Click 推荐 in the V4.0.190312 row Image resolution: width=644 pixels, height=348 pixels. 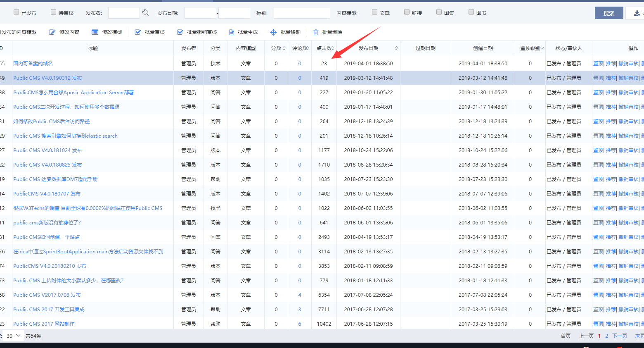[611, 78]
